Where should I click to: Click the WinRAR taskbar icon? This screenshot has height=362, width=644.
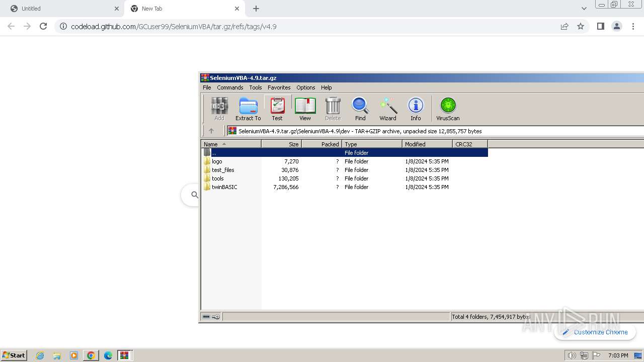pyautogui.click(x=124, y=355)
